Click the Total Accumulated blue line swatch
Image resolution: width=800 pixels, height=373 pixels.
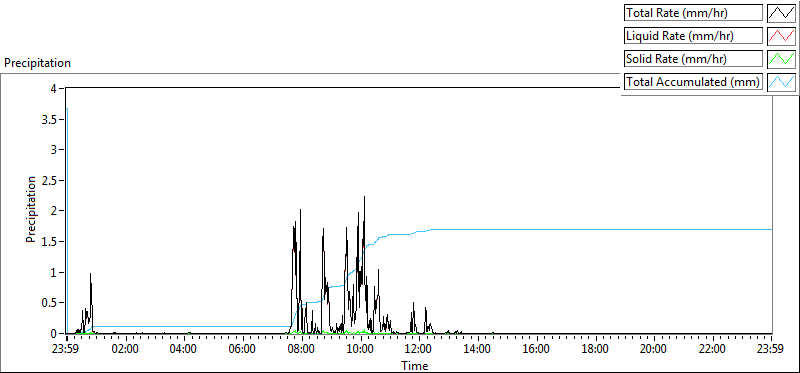pos(782,82)
